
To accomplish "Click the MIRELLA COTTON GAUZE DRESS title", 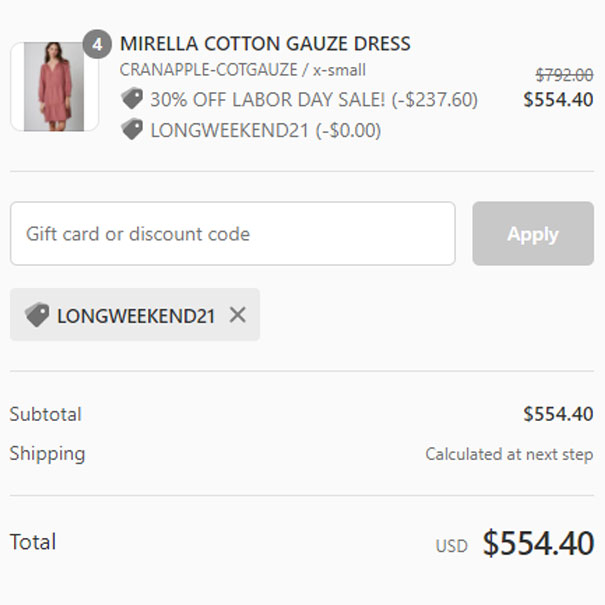I will [265, 44].
